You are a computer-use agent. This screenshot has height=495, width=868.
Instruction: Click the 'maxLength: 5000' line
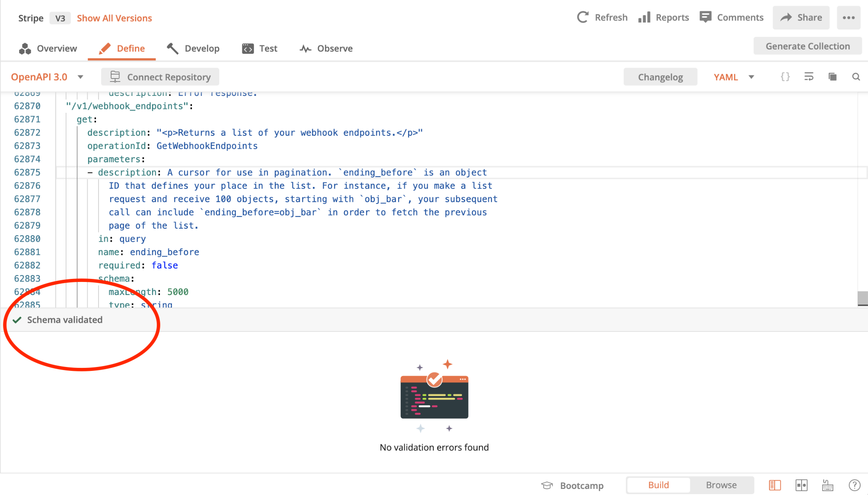[149, 292]
